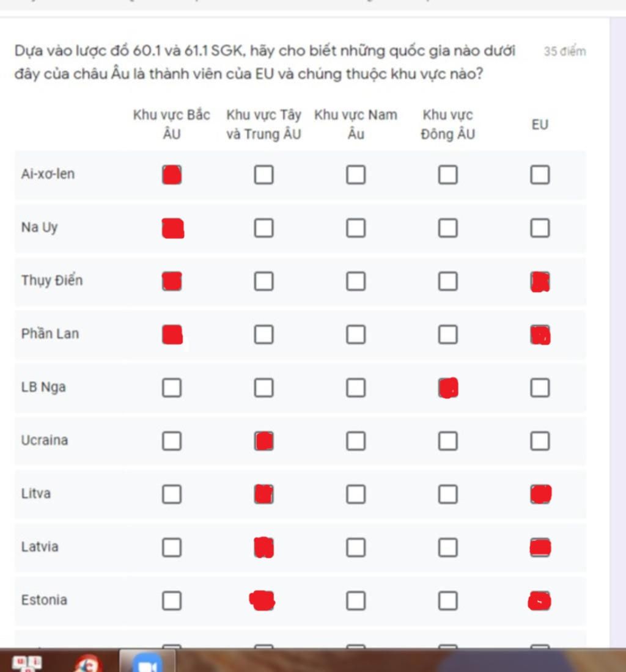The image size is (626, 672).
Task: Uncheck Khu vực Bắc Âu for Thụy Điển
Action: [x=172, y=282]
